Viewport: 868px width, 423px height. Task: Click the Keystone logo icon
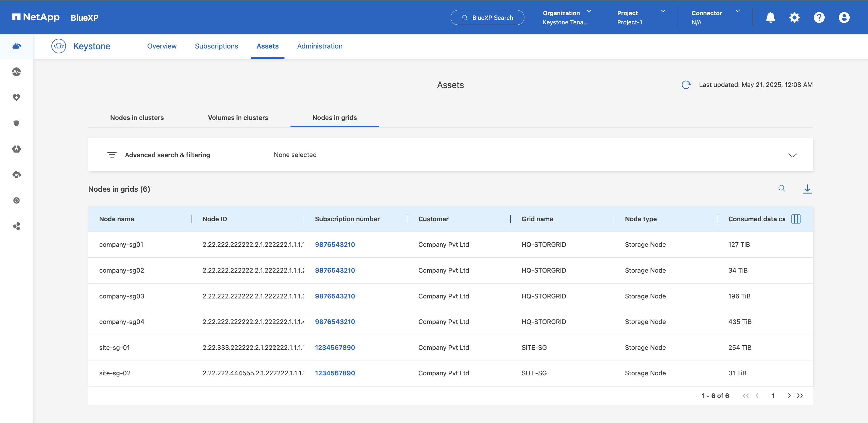click(59, 46)
